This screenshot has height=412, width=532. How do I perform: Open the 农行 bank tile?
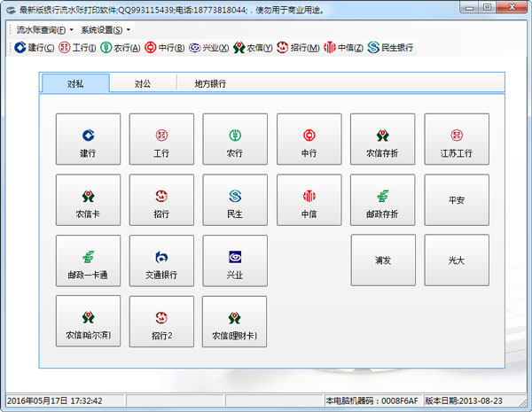click(x=235, y=139)
